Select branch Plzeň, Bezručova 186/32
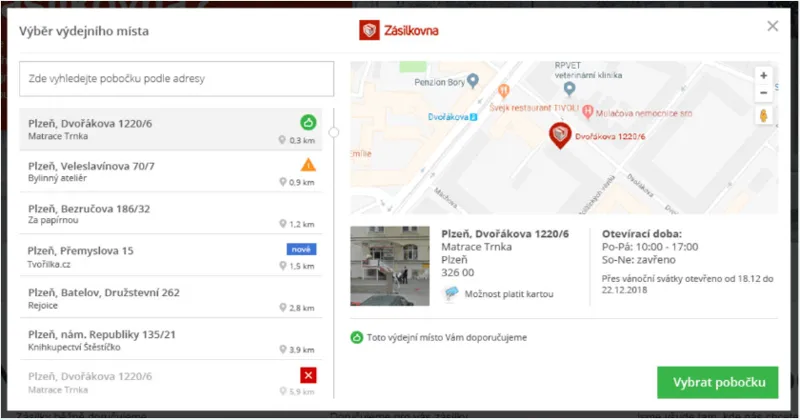Viewport: 800px width, 420px height. coord(170,214)
